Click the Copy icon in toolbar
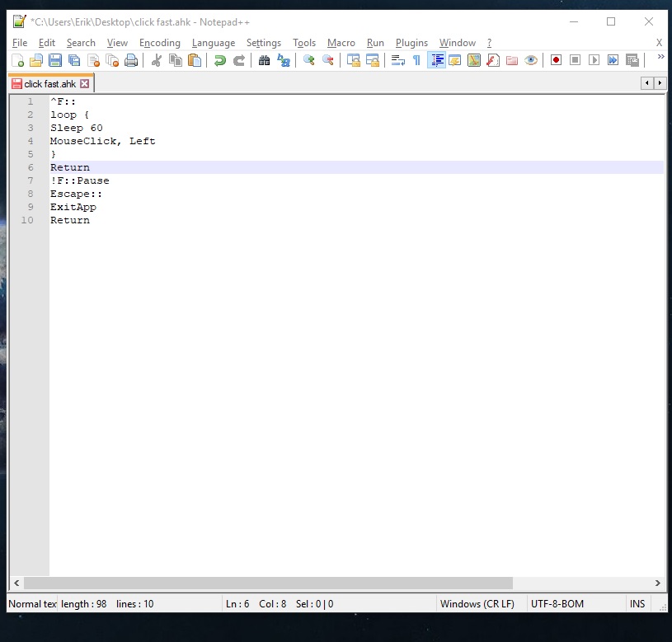The image size is (672, 642). coord(176,60)
